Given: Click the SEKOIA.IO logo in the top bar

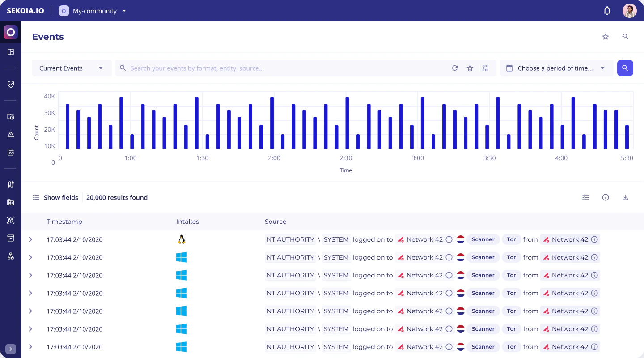Looking at the screenshot, I should 25,10.
